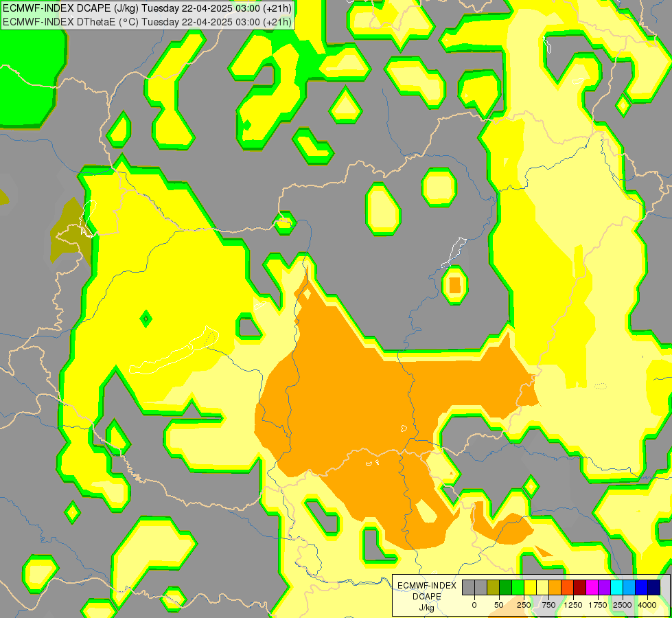Screen dimensions: 672x618
Task: Click the DCAPE header line at top
Action: coord(147,8)
